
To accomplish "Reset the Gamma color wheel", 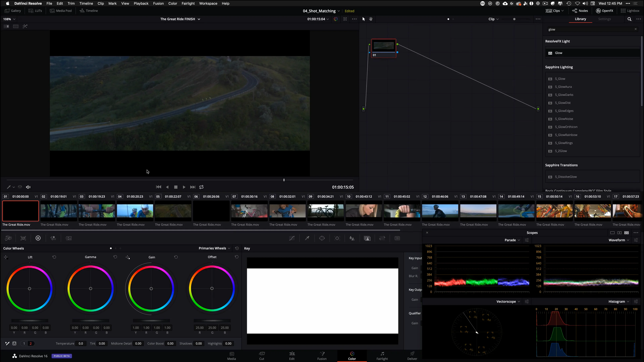I will tap(115, 257).
